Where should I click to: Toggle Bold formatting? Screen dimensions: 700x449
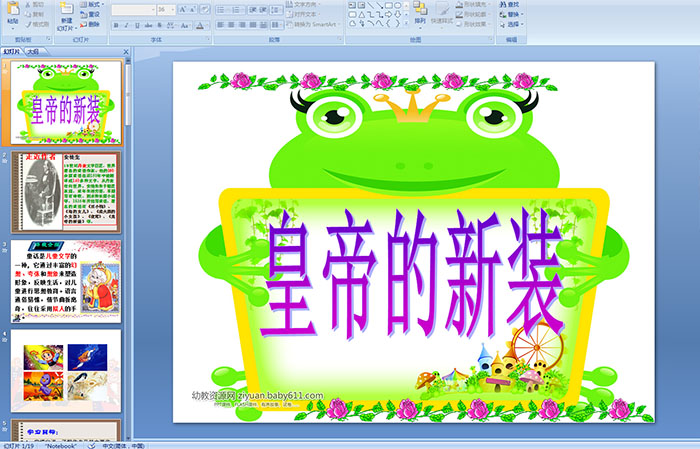(x=116, y=26)
